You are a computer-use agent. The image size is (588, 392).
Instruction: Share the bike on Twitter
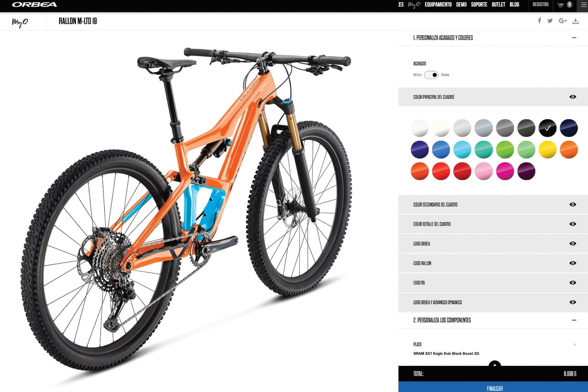coord(550,21)
